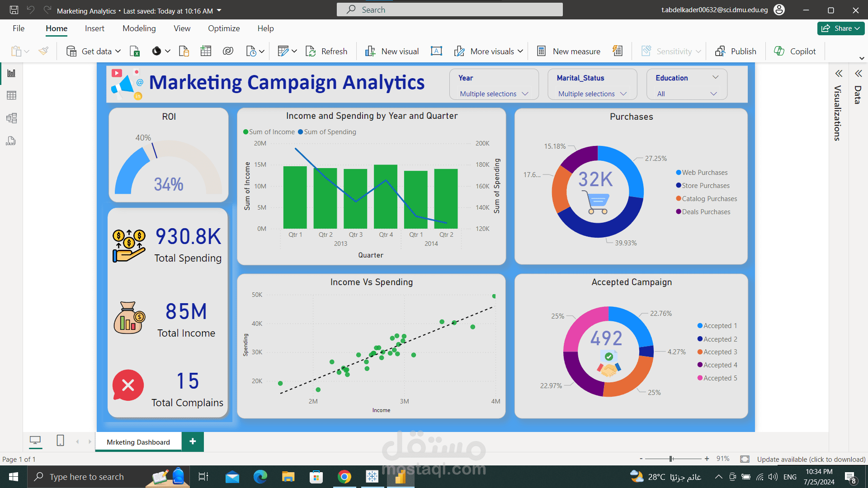Image resolution: width=868 pixels, height=488 pixels.
Task: Import an Excel workbook
Action: click(x=134, y=51)
